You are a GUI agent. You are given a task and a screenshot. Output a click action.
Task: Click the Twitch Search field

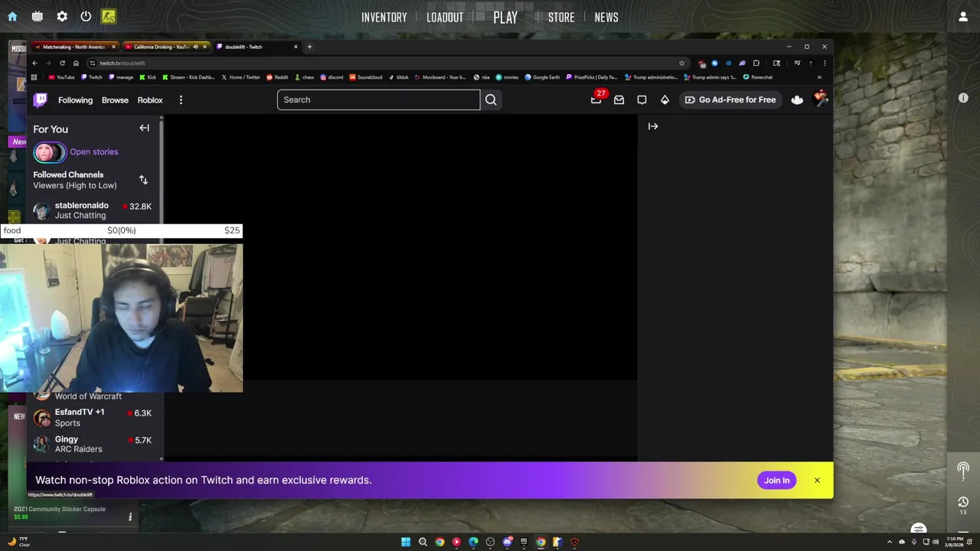[378, 99]
